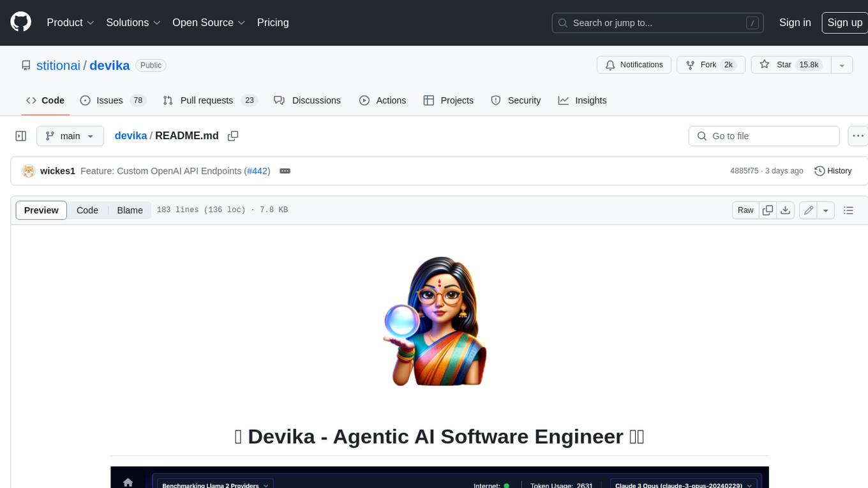
Task: Open the more file actions menu
Action: (x=858, y=136)
